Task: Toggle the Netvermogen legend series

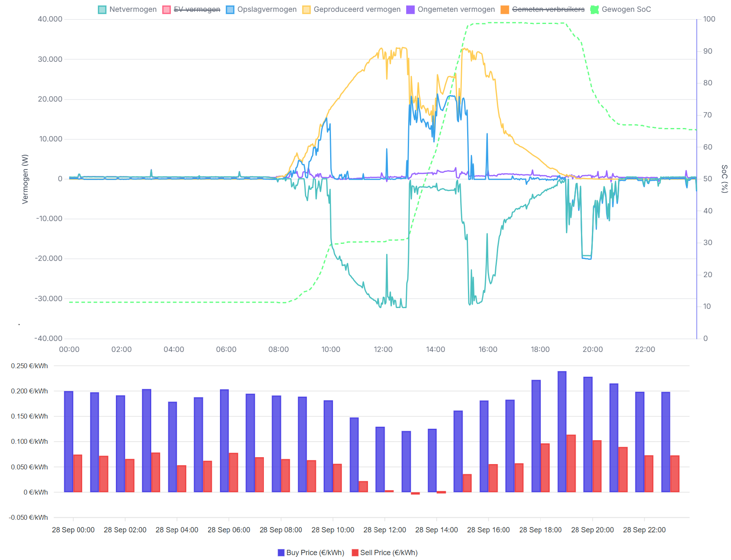Action: pos(128,9)
